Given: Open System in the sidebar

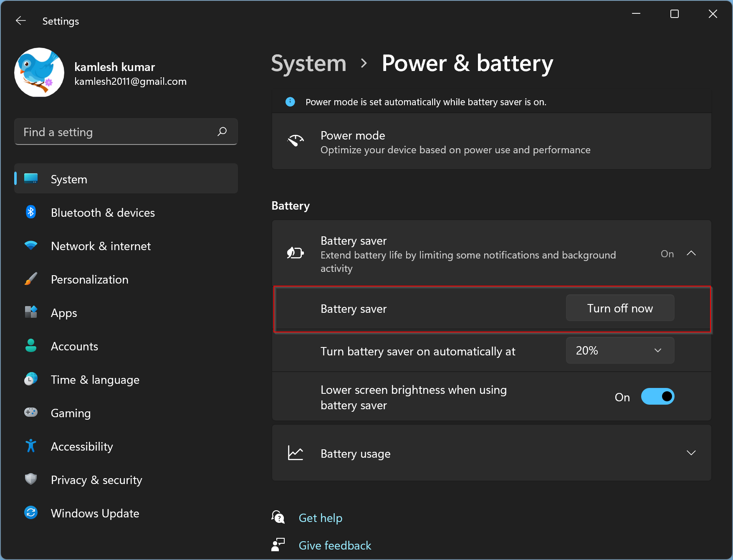Looking at the screenshot, I should [126, 179].
